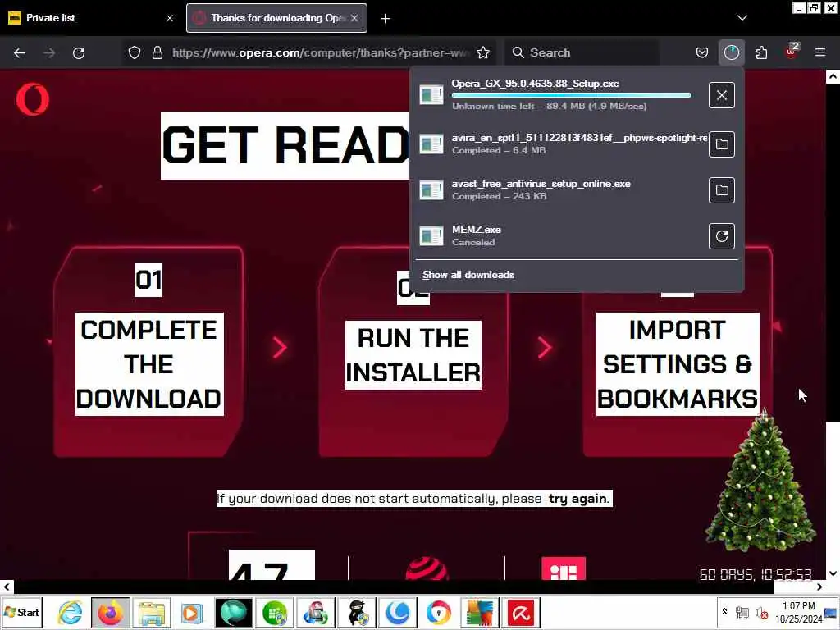The width and height of the screenshot is (840, 630).
Task: Close the Thanks for downloading Opera tab
Action: (x=354, y=18)
